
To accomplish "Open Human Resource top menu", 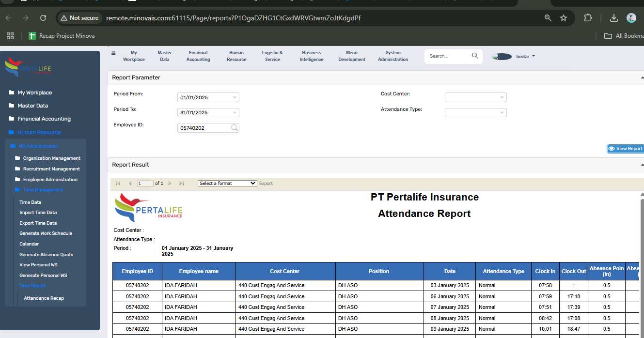I will 236,56.
